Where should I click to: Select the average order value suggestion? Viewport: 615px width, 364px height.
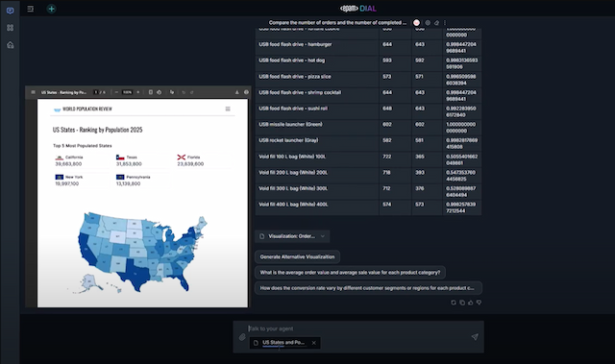(x=350, y=273)
